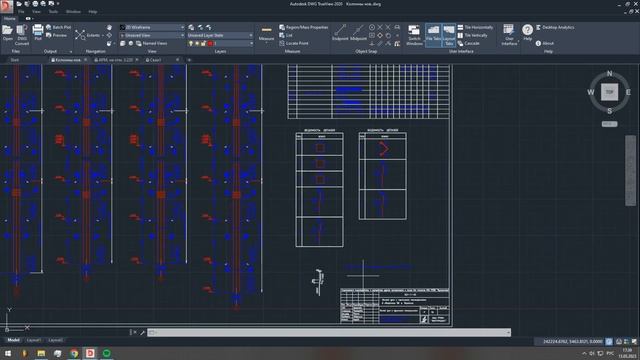Click the command line customize wrench icon

point(142,333)
